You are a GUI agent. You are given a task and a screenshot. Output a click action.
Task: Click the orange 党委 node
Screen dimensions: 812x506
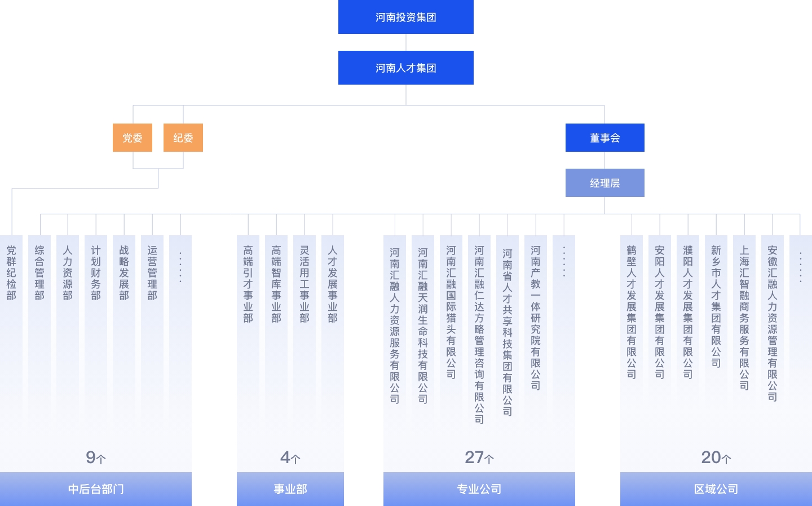(x=133, y=138)
